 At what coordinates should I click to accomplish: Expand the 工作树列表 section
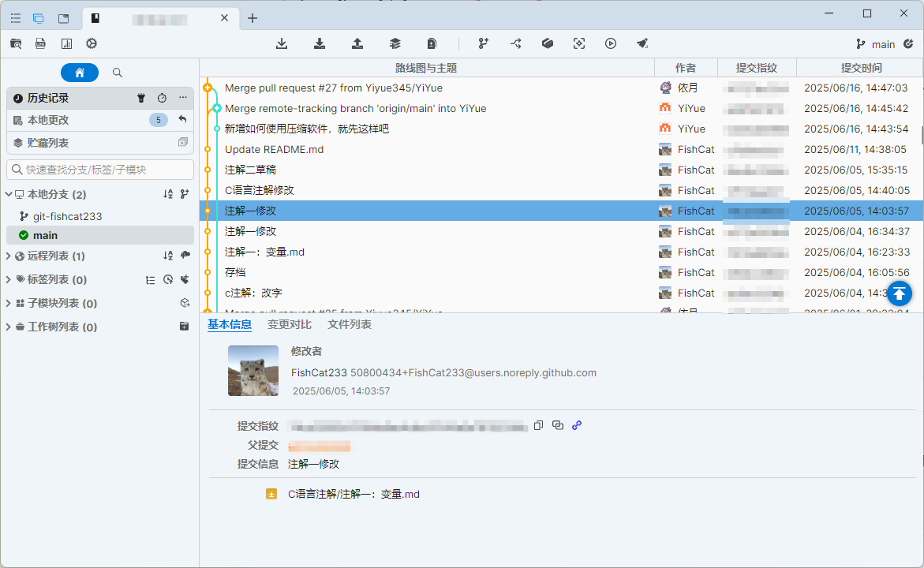pos(9,327)
